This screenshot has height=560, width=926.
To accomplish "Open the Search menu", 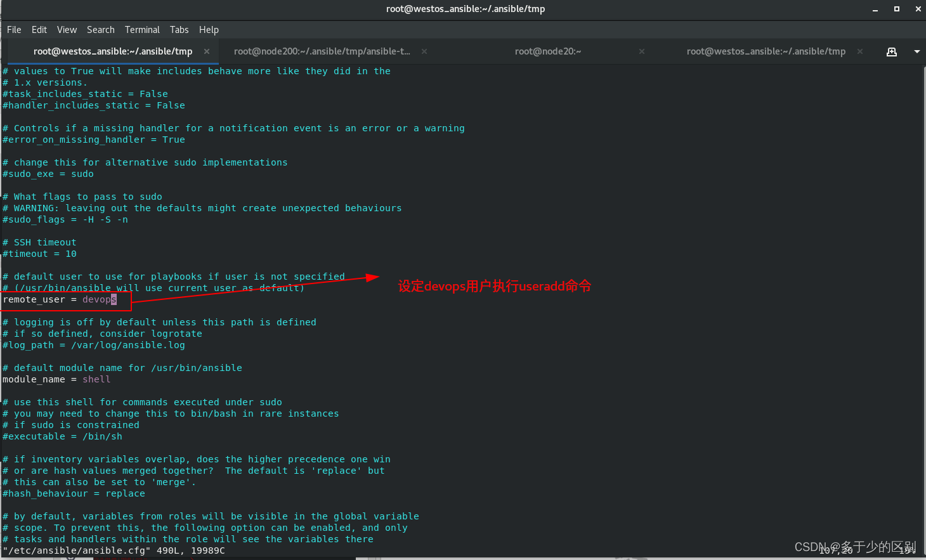I will point(101,30).
